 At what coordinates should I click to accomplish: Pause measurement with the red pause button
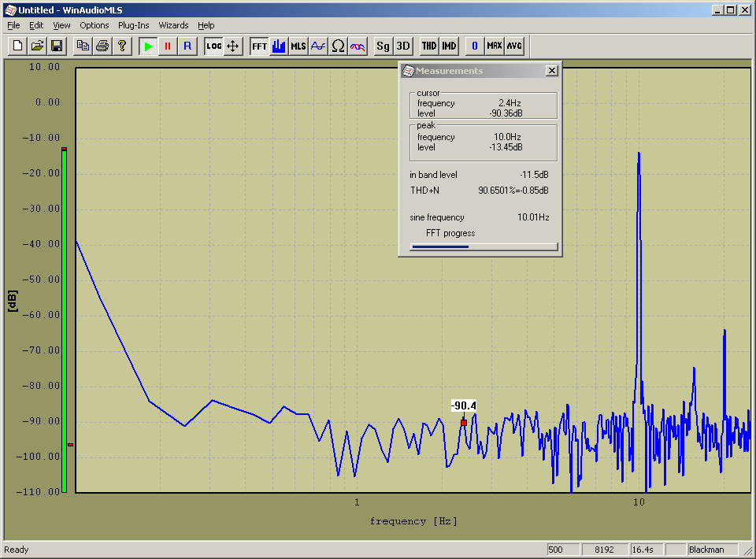[x=167, y=46]
